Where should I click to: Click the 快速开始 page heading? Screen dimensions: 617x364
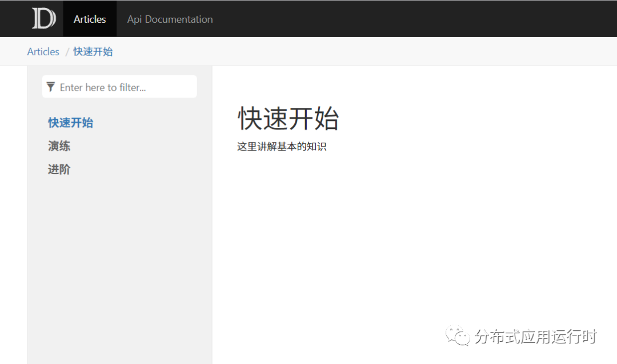pyautogui.click(x=288, y=119)
